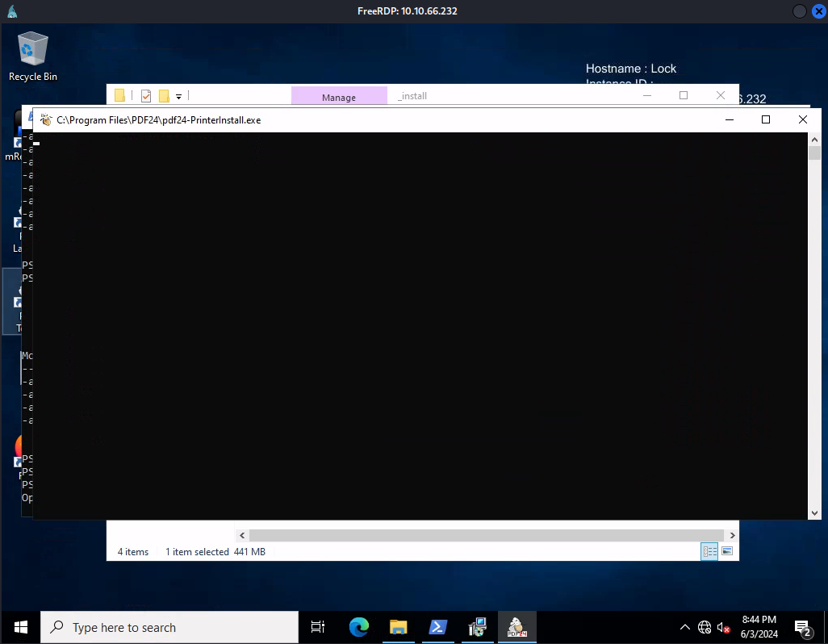The image size is (828, 644).
Task: Open the Manage ribbon tab
Action: pyautogui.click(x=339, y=97)
